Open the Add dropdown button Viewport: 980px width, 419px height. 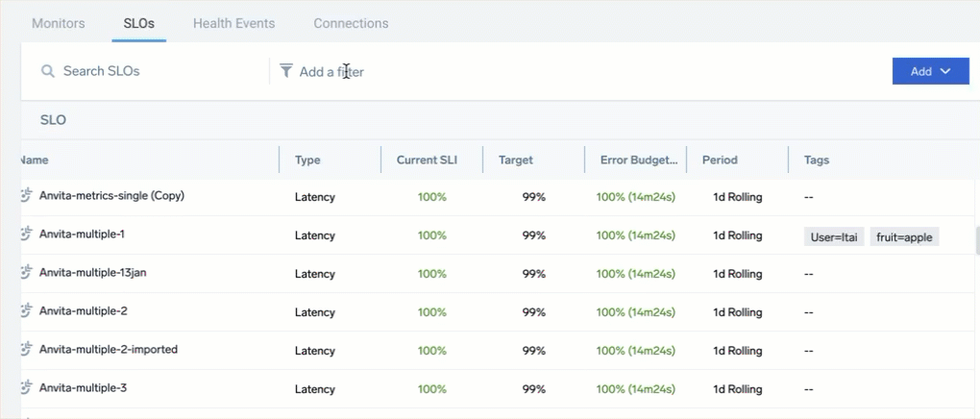tap(930, 71)
